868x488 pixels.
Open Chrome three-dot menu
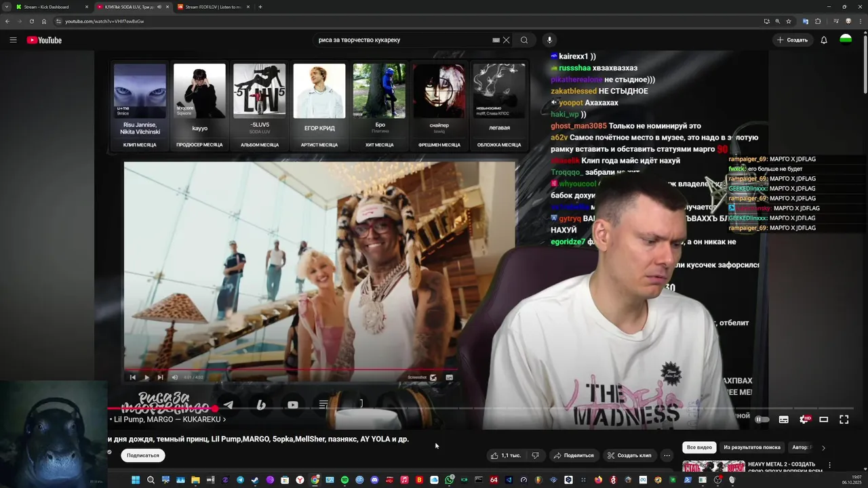coord(861,21)
